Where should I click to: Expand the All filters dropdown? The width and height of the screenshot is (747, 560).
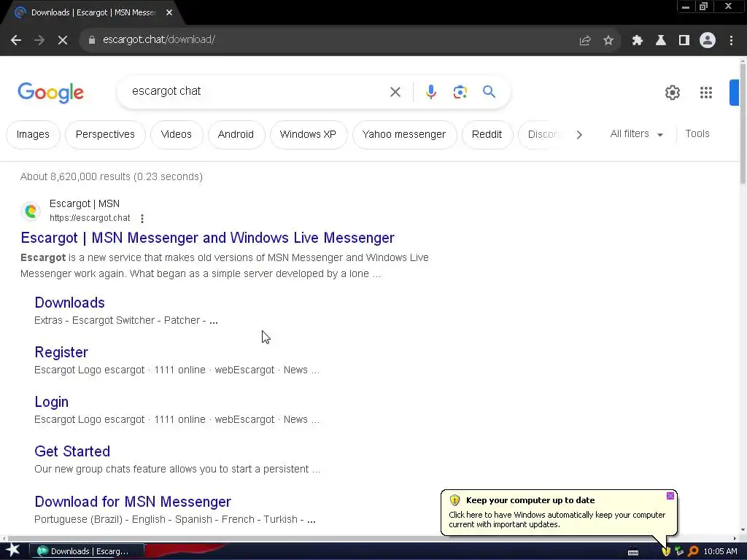click(x=636, y=134)
